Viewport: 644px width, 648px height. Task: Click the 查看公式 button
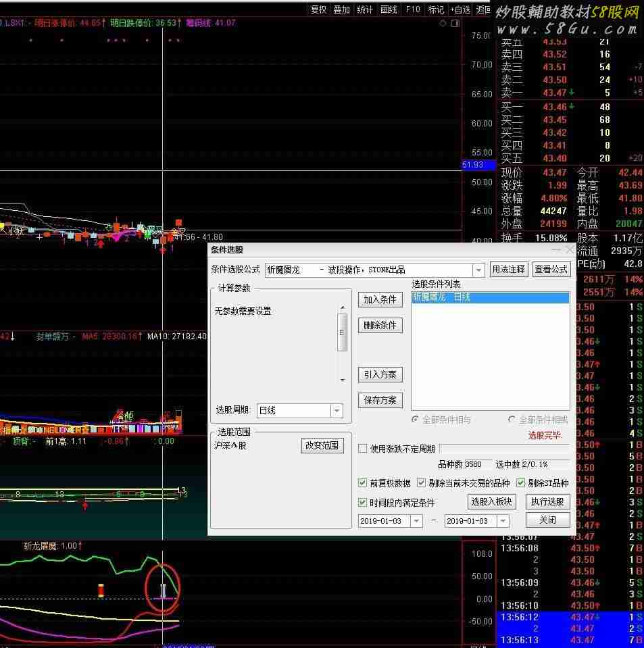point(551,270)
